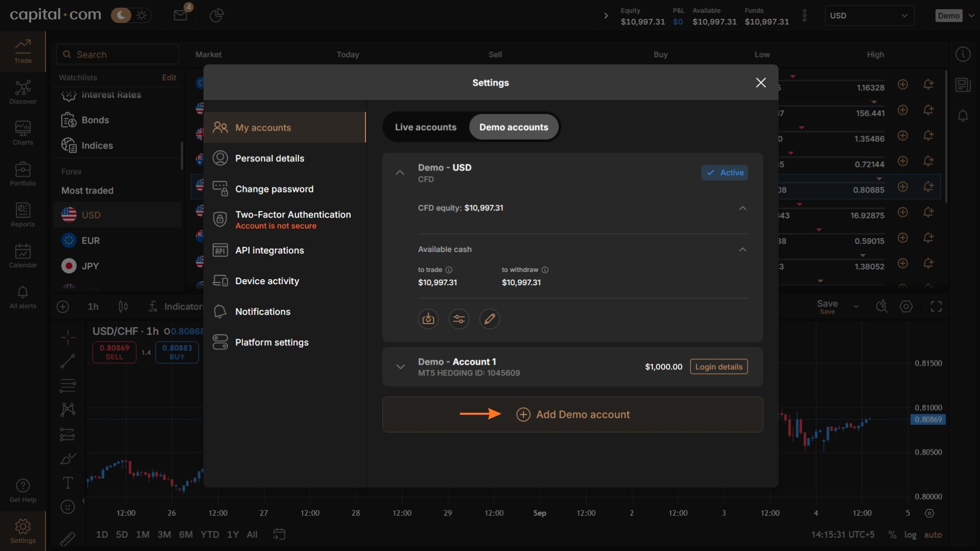Screen dimensions: 980x551
Task: Open the chart candle style selector
Action: point(123,307)
